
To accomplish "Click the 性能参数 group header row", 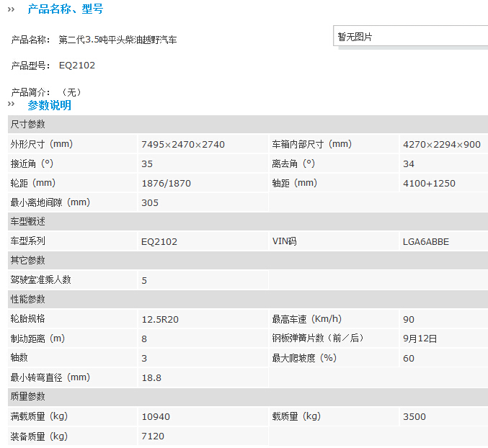I will tap(248, 299).
